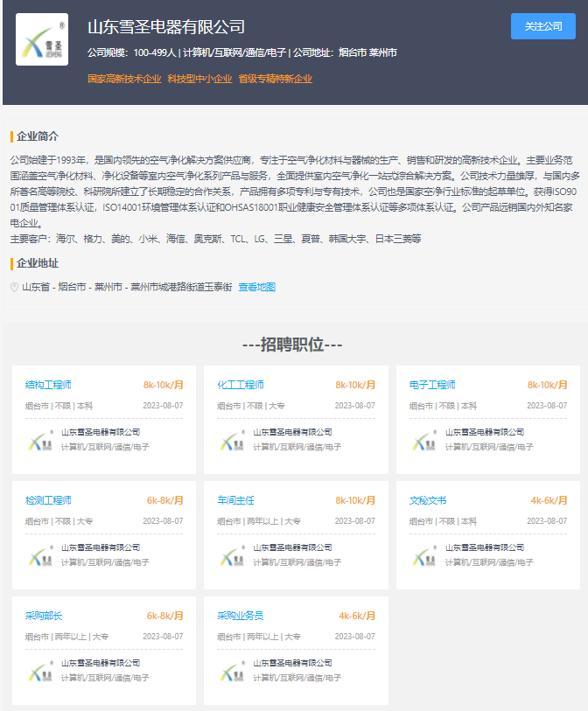Click the 关注公司 follow button
Viewport: 588px width, 711px height.
point(542,26)
